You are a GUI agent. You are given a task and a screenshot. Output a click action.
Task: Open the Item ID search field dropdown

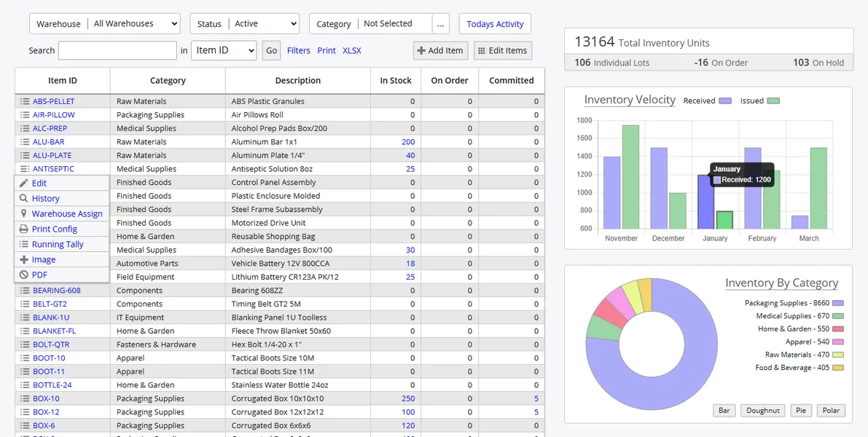[224, 50]
